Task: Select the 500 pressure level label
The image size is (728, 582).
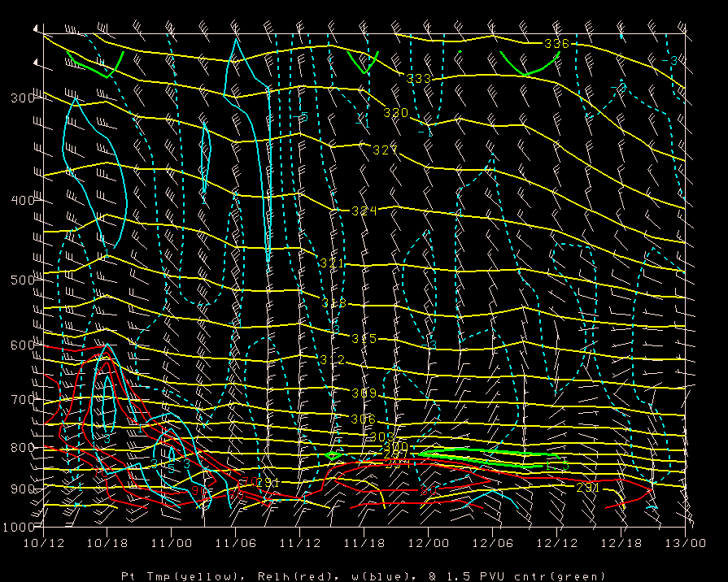Action: click(x=15, y=280)
